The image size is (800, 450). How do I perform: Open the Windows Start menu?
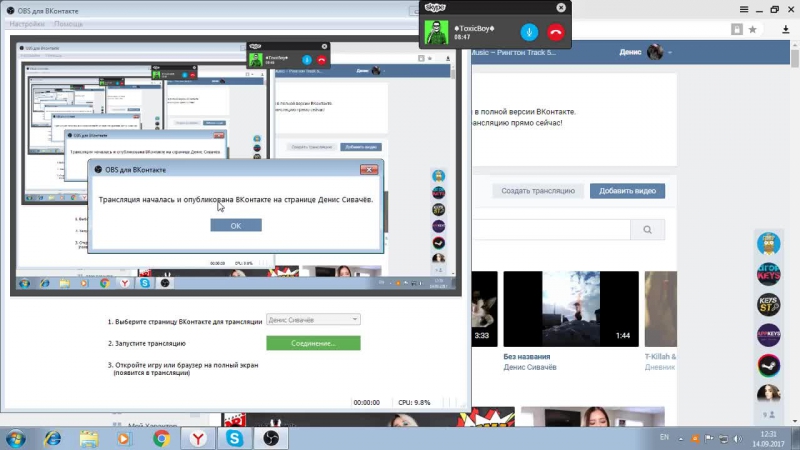tap(15, 439)
